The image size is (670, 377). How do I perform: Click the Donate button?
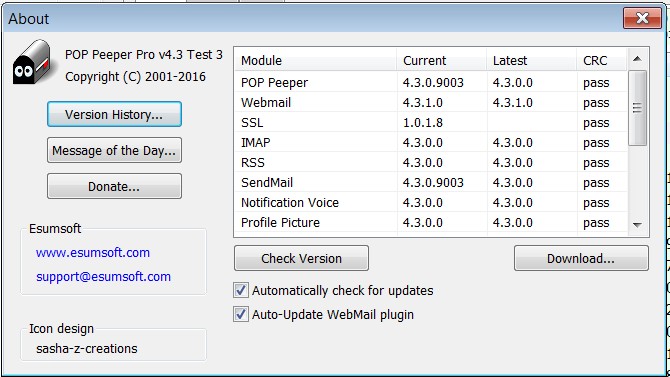[x=114, y=186]
